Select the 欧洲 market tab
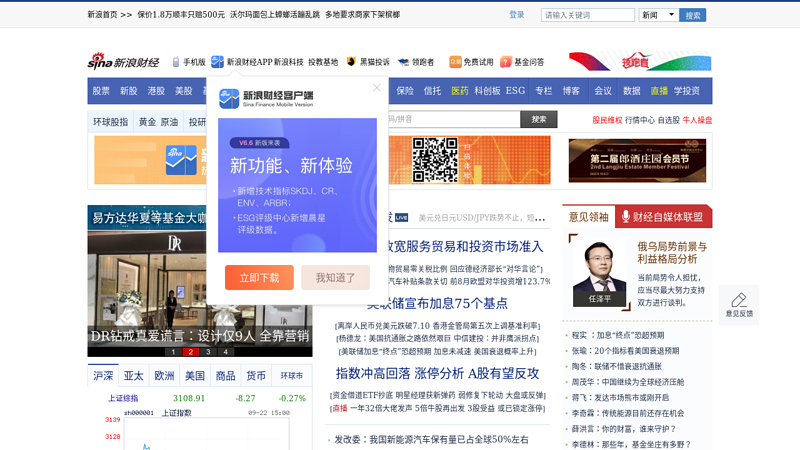Viewport: 800px width, 450px height. point(164,376)
